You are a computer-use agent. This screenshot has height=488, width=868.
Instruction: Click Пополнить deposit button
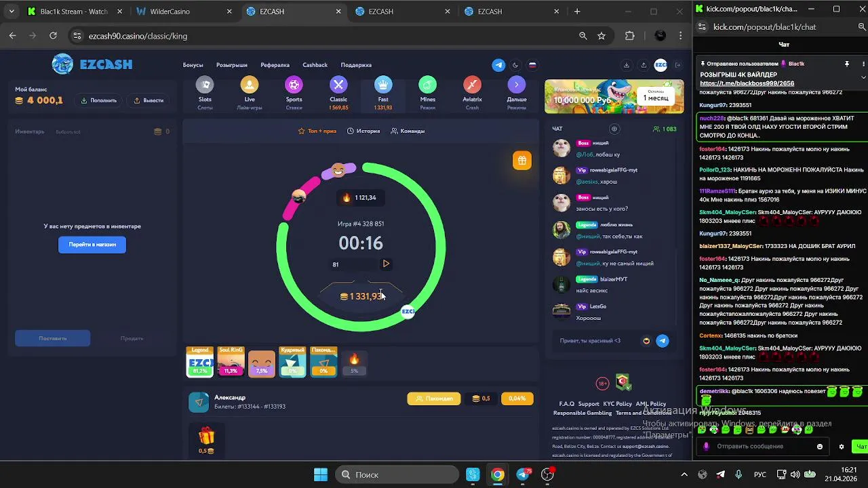(x=99, y=100)
